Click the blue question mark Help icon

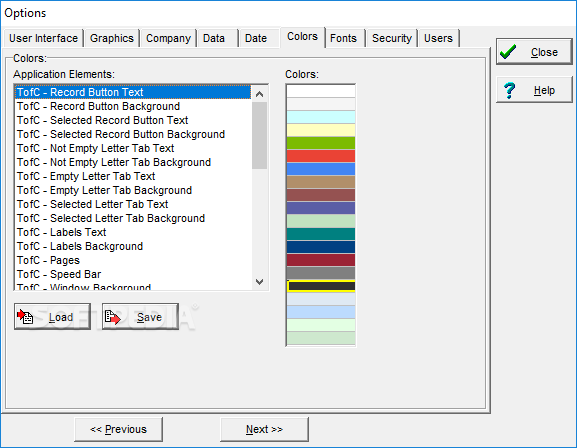point(509,90)
